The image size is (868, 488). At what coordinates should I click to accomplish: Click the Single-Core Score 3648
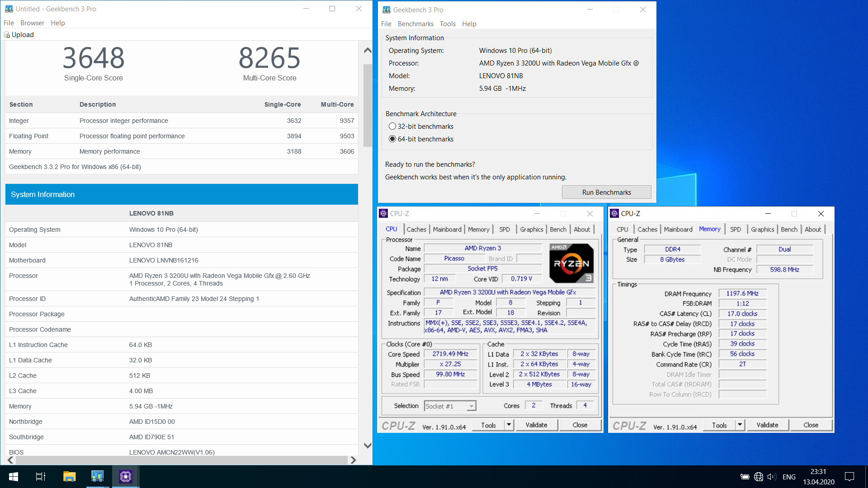(93, 58)
